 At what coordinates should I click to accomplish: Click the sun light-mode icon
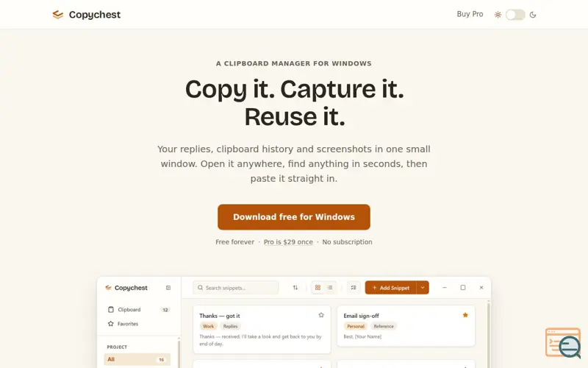[498, 15]
